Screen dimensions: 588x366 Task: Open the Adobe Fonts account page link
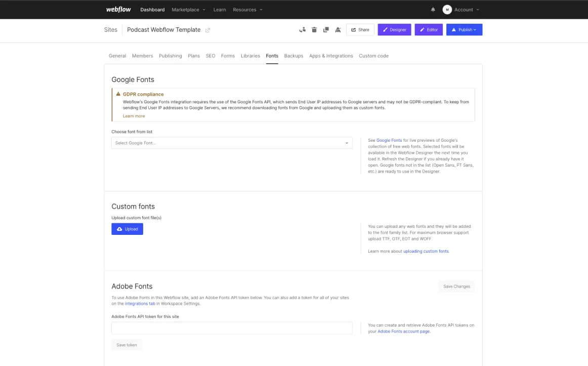pyautogui.click(x=403, y=332)
